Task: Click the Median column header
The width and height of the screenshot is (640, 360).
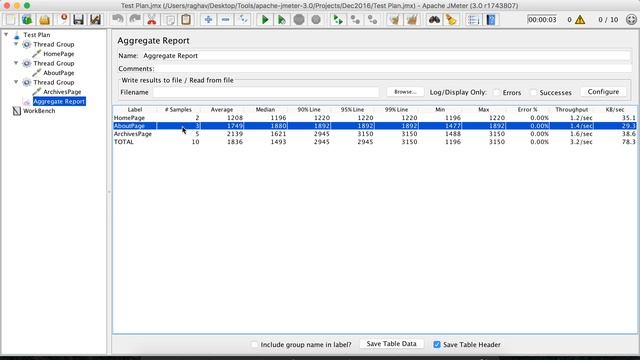Action: pos(265,109)
